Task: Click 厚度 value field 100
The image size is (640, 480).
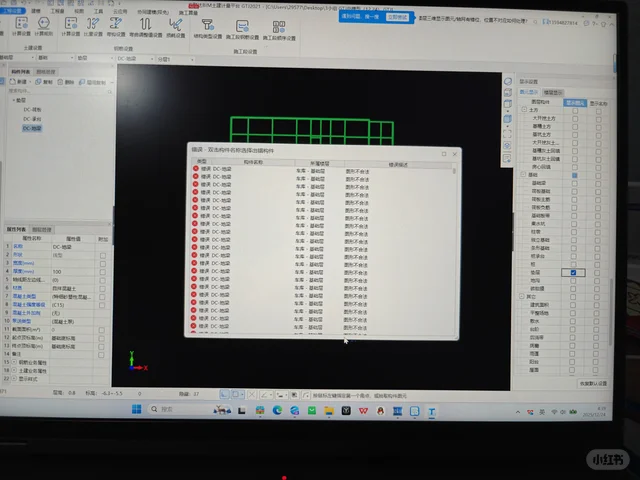Action: (74, 272)
